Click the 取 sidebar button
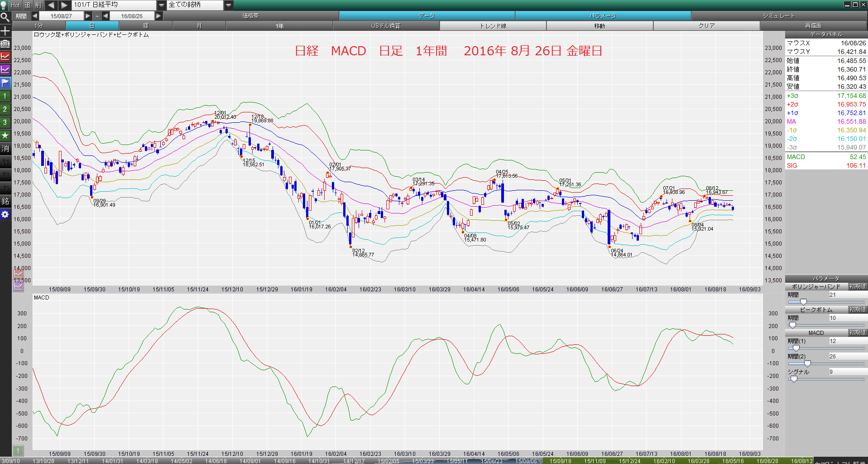The image size is (868, 464). tap(5, 175)
